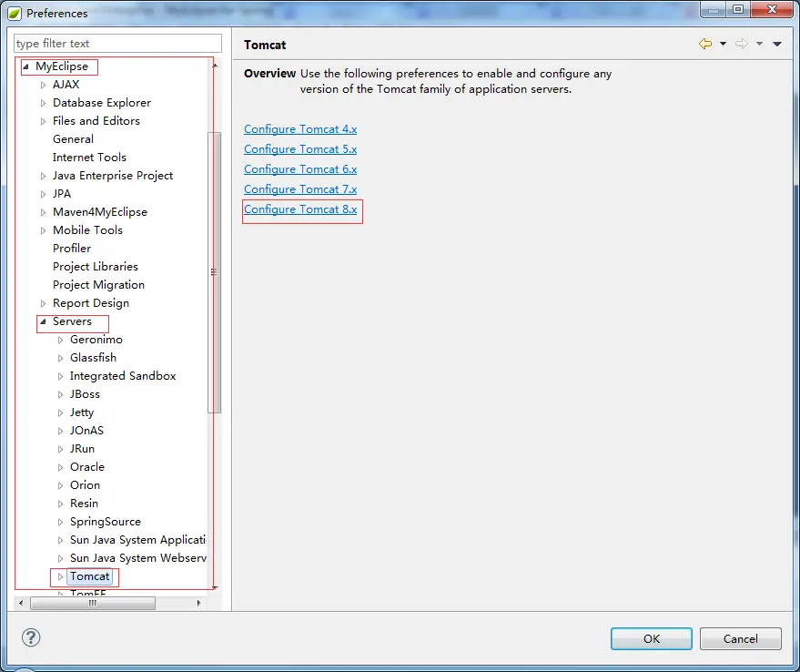Expand the Geronimo server node
Image resolution: width=800 pixels, height=672 pixels.
61,340
